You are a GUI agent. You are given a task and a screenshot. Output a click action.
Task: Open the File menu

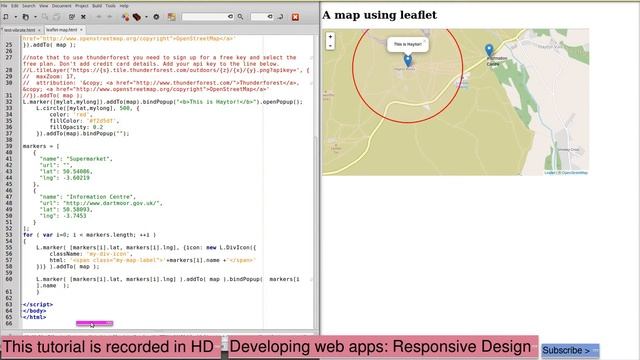pyautogui.click(x=4, y=6)
